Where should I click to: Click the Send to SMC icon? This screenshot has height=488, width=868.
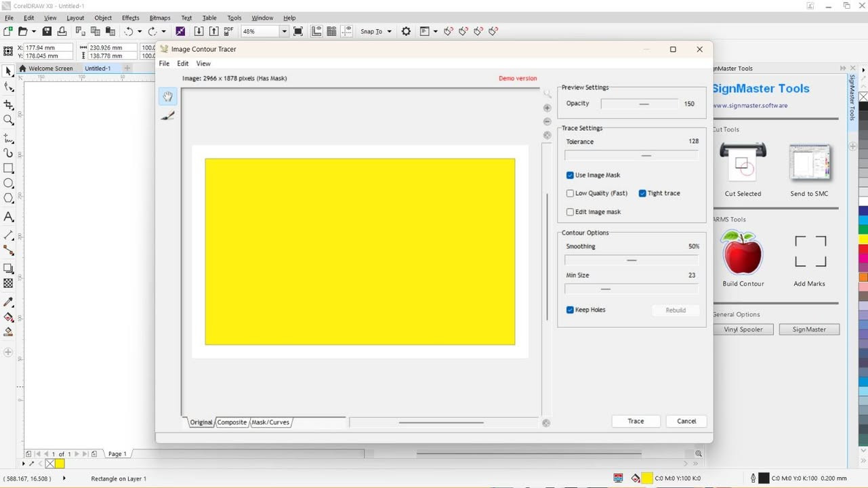click(809, 163)
